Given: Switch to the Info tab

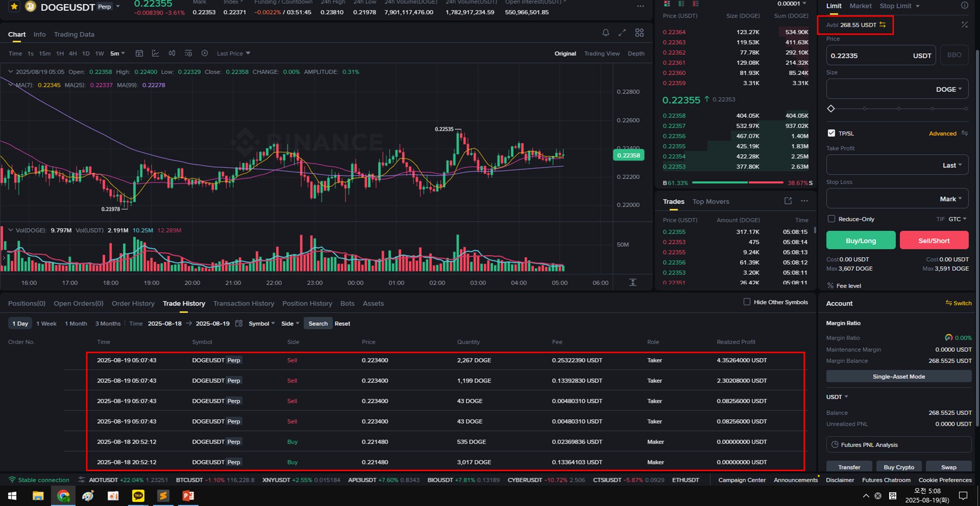Looking at the screenshot, I should click(40, 34).
